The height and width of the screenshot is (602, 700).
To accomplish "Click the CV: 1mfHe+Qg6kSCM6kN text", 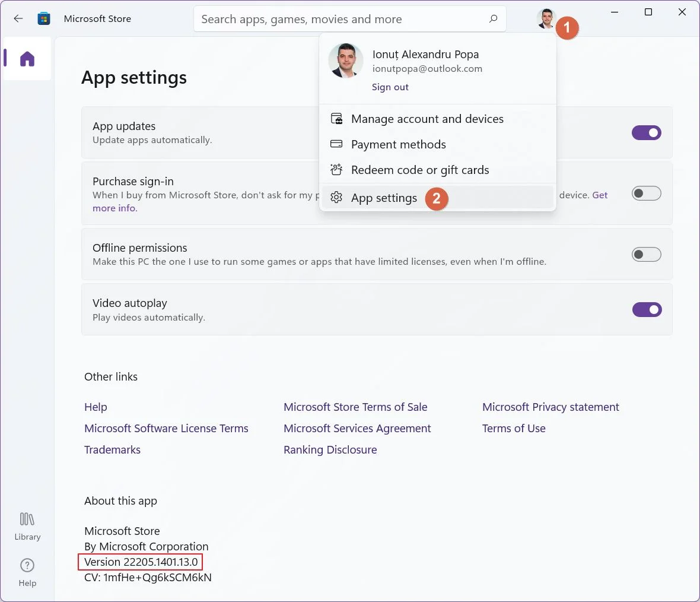I will (148, 578).
